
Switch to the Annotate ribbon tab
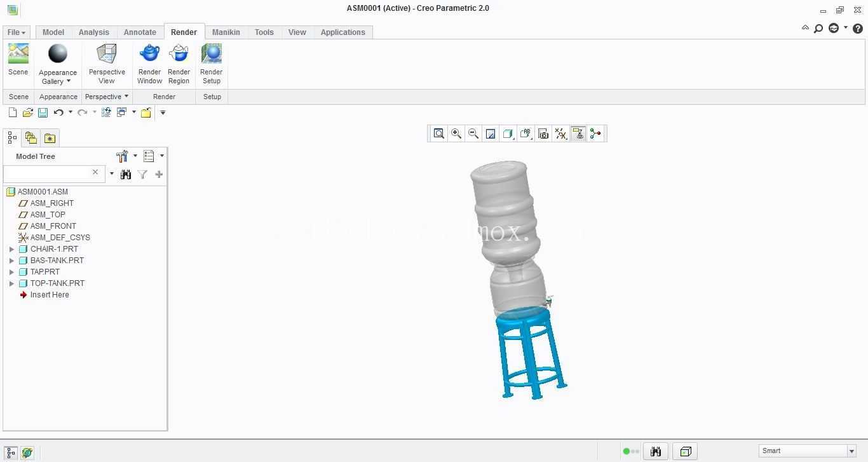pyautogui.click(x=140, y=32)
